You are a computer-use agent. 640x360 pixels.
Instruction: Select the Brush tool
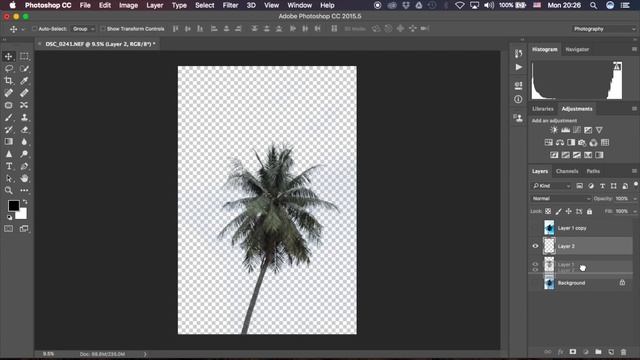click(x=9, y=118)
